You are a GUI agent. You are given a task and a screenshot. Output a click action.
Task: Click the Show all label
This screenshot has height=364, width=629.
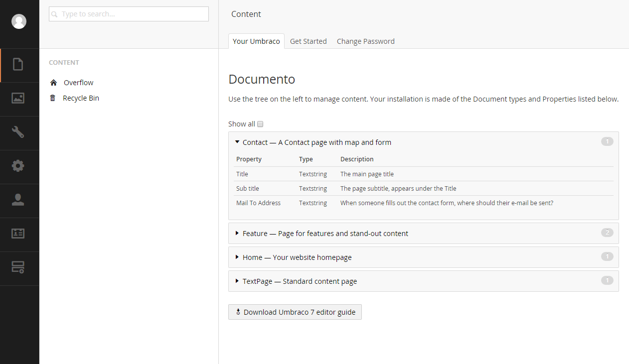click(x=242, y=124)
